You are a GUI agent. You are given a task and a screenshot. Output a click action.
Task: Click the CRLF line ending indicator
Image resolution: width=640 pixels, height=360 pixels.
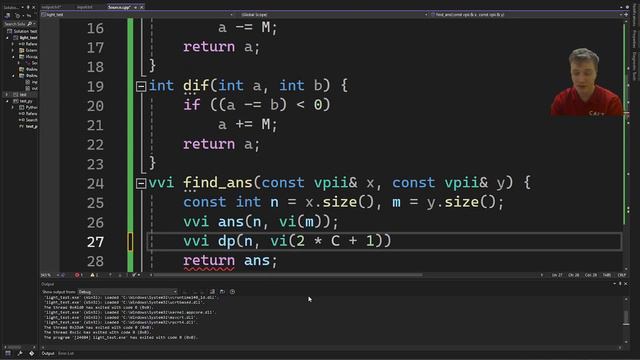622,275
